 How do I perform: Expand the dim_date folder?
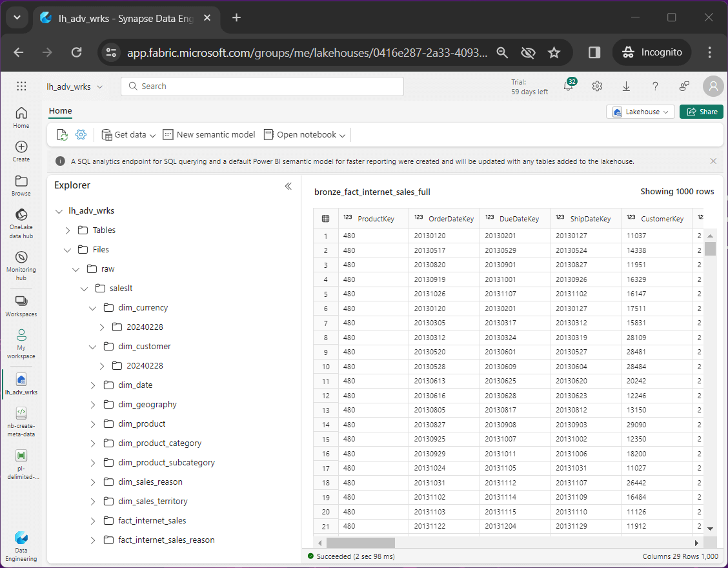click(x=93, y=385)
